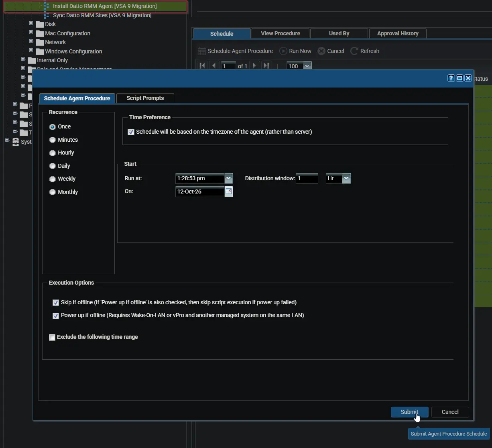Screen dimensions: 492x448
Task: Click the On date input field
Action: (200, 191)
